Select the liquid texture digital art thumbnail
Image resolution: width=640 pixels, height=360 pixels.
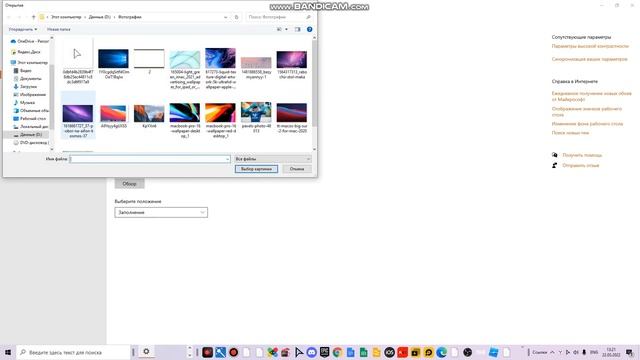pos(220,58)
